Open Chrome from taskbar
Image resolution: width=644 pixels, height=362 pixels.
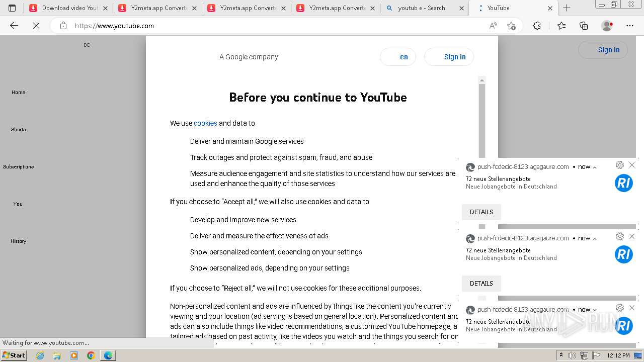coord(91,355)
